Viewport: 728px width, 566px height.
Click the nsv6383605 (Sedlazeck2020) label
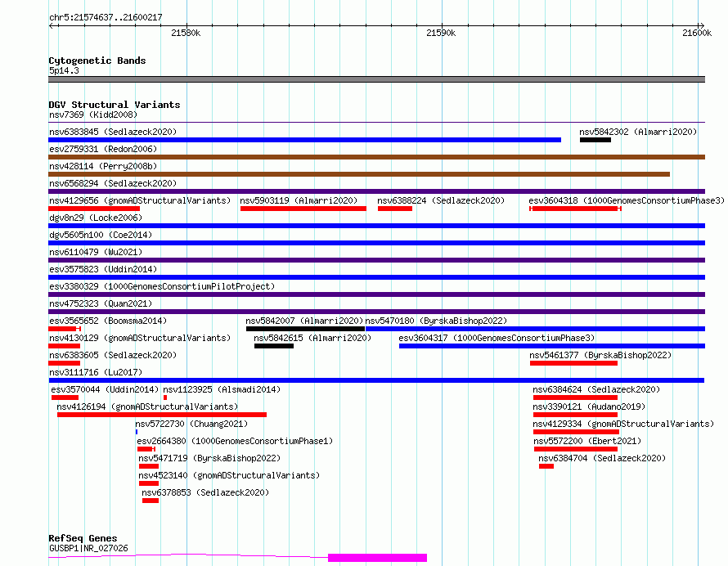[x=113, y=355]
